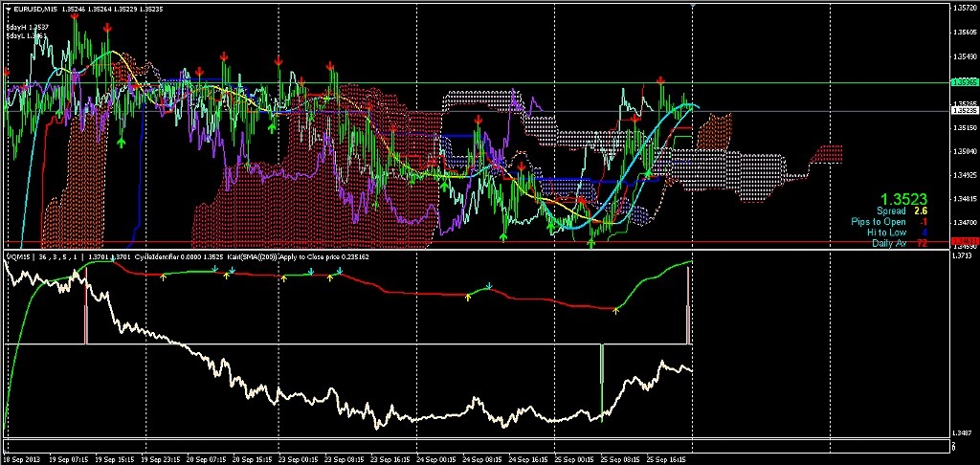Click the green downward spike in the subwindow near 25 Sep 08:15
This screenshot has height=465, width=980.
click(602, 383)
